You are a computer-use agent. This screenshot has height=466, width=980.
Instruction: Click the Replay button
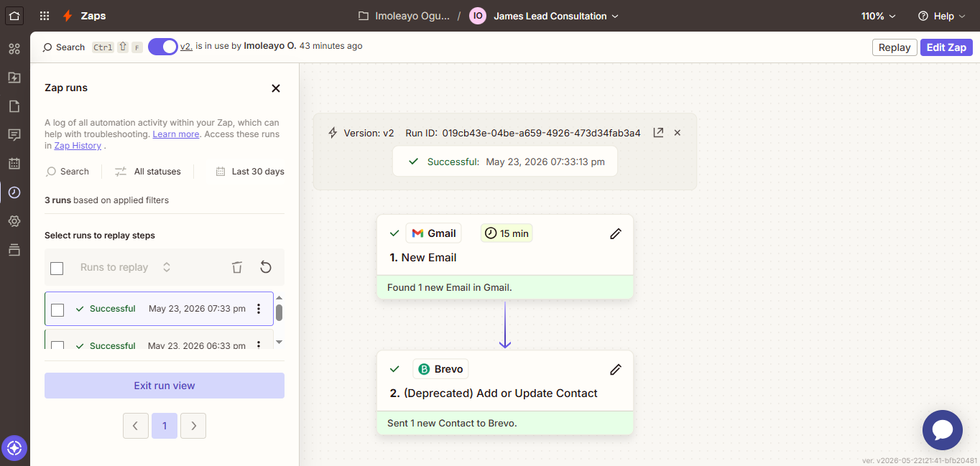pos(895,47)
